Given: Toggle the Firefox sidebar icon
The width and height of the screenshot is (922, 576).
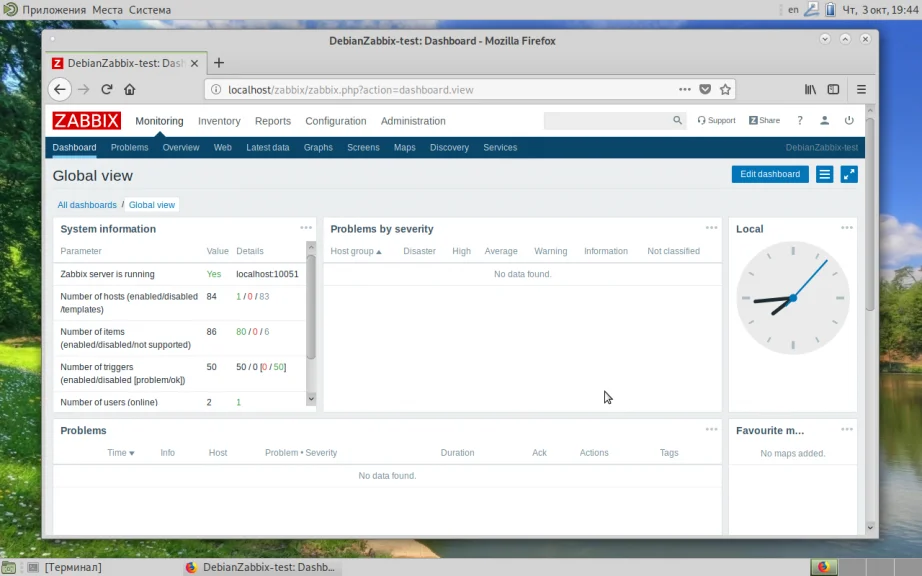Looking at the screenshot, I should 833,89.
